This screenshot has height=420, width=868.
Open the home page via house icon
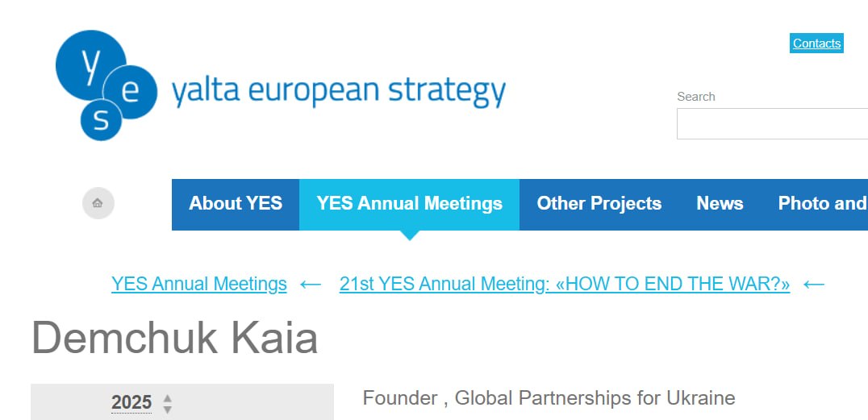coord(98,203)
